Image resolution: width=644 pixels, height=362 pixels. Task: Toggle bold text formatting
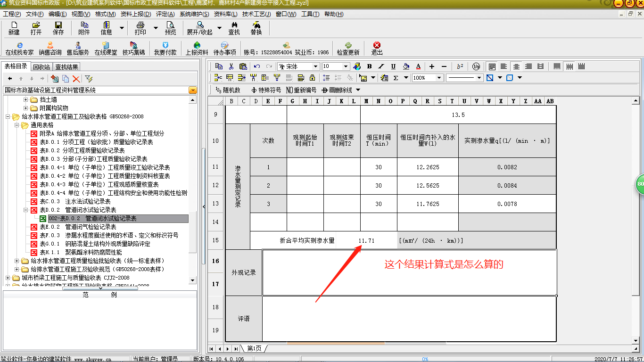click(x=369, y=66)
